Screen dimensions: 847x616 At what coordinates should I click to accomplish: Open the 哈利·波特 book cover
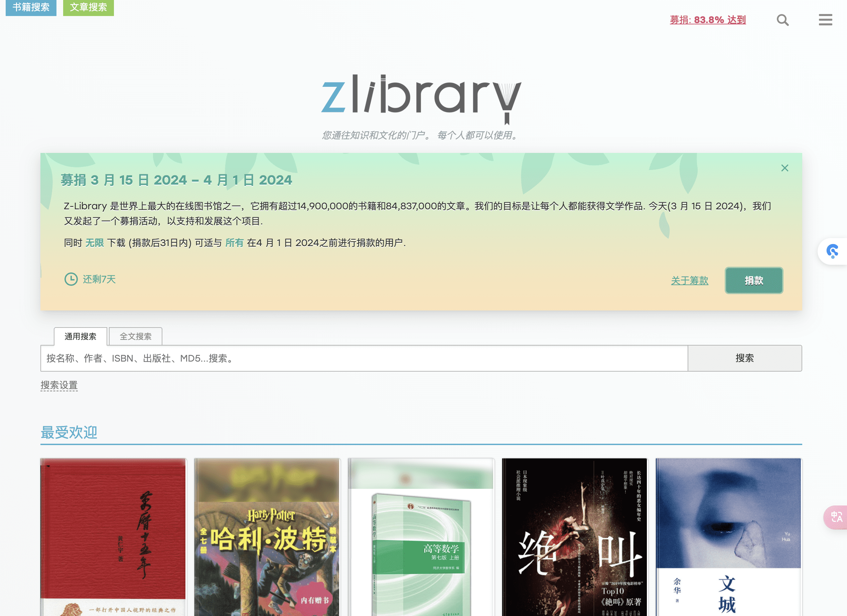click(x=267, y=537)
